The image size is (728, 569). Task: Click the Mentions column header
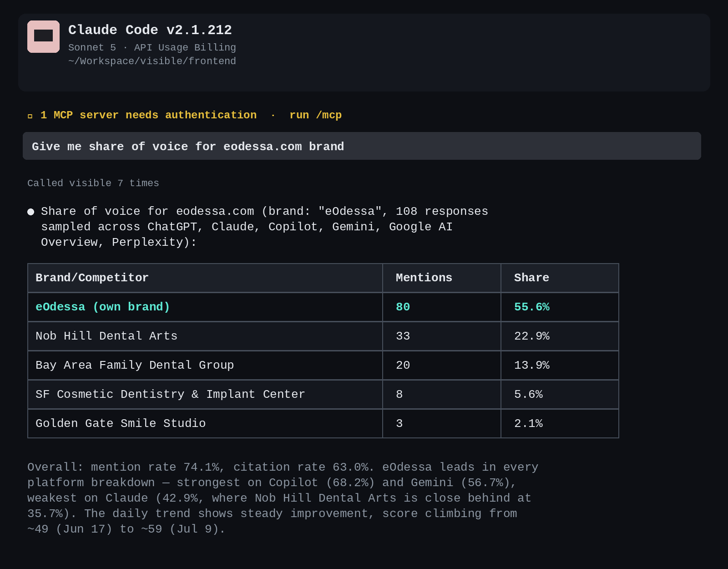(x=442, y=278)
